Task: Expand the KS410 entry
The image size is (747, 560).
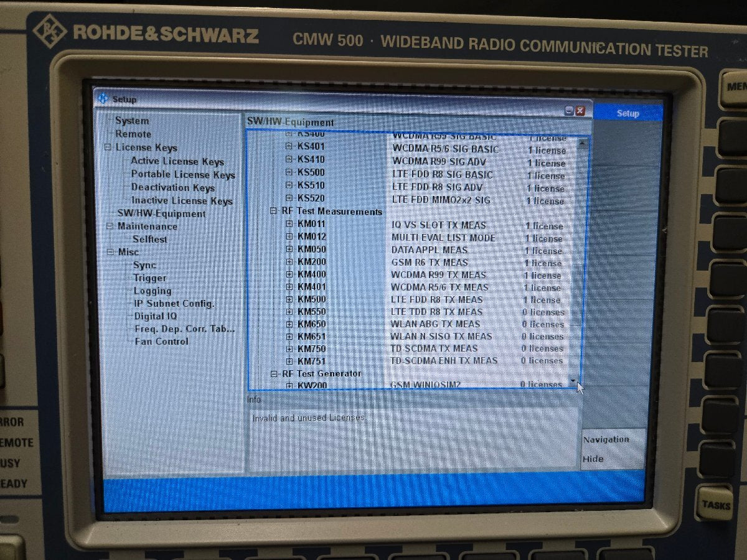Action: tap(289, 159)
